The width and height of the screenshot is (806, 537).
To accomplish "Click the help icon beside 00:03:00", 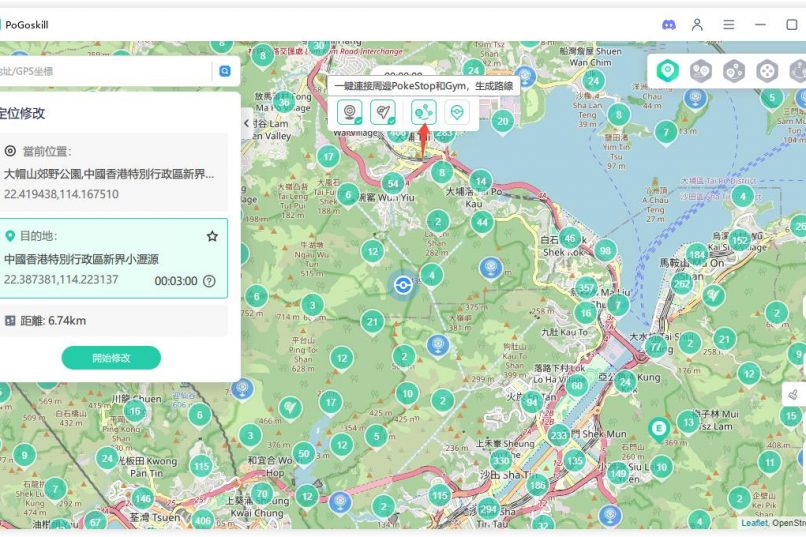I will click(209, 281).
